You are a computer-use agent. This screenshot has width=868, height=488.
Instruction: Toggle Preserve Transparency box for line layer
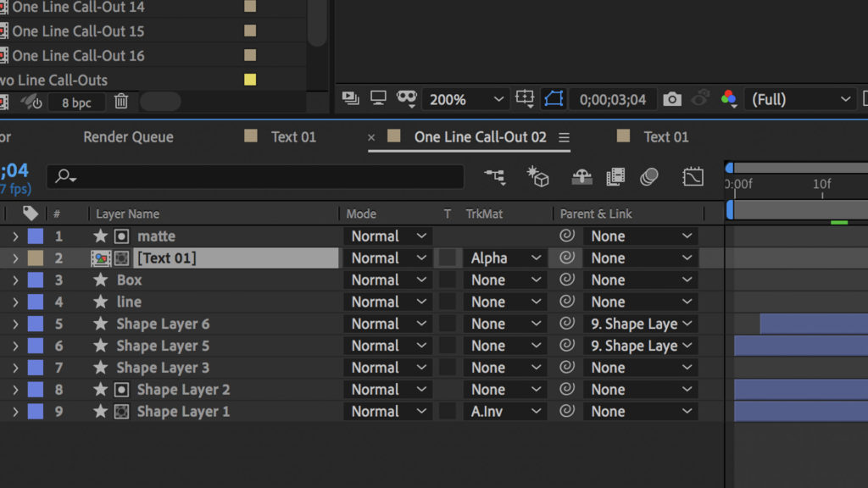tap(448, 302)
